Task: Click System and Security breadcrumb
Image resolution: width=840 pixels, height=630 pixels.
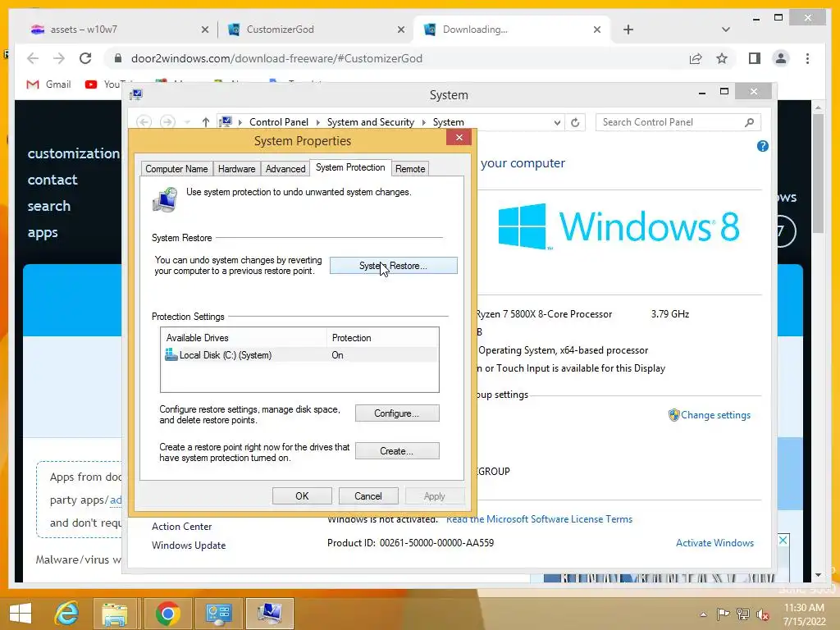Action: [x=371, y=122]
